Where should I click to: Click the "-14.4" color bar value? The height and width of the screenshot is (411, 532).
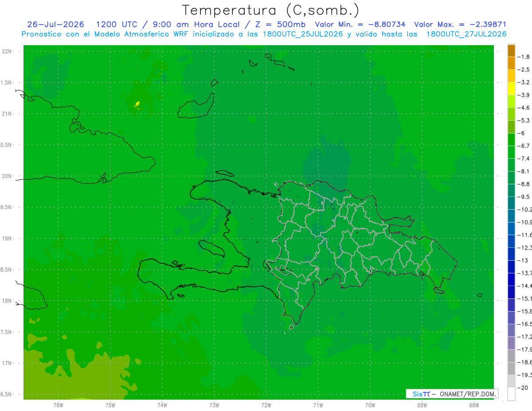pos(524,286)
